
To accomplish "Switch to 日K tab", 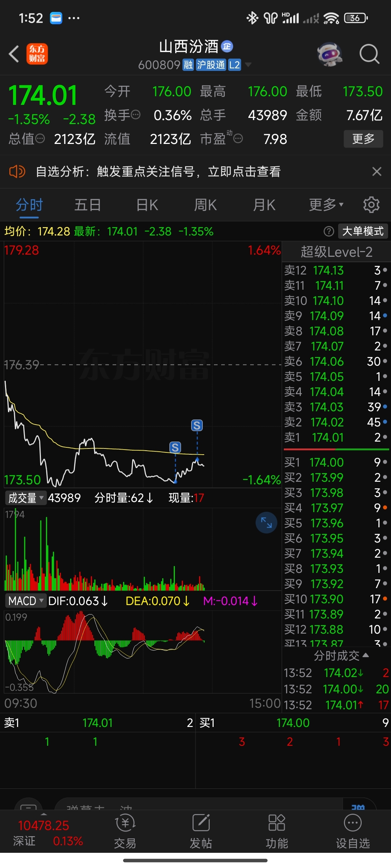I will [147, 205].
